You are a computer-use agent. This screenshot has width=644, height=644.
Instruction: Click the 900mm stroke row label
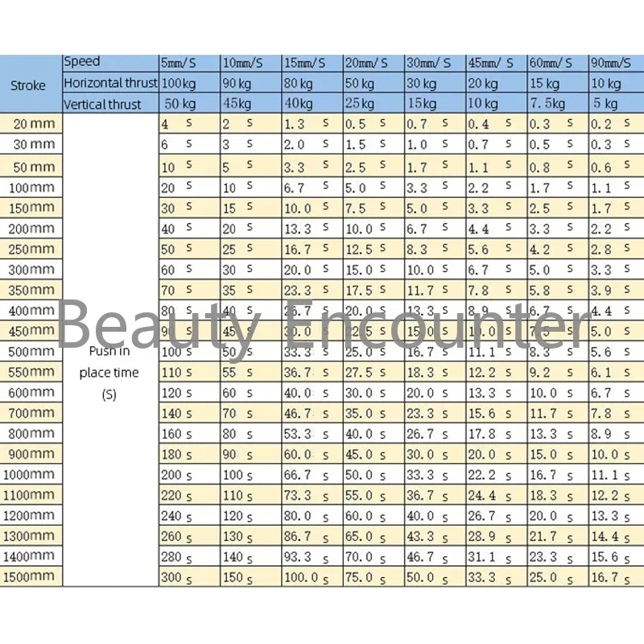click(31, 454)
